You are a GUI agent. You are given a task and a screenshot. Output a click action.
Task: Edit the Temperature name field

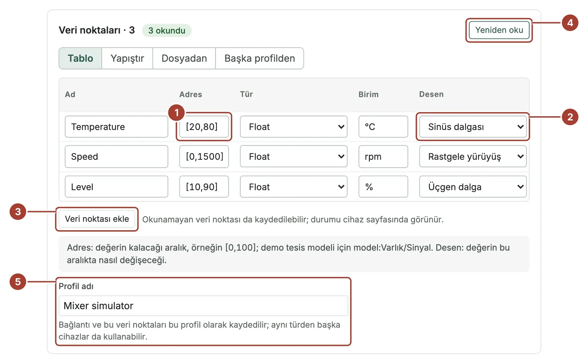click(x=117, y=127)
